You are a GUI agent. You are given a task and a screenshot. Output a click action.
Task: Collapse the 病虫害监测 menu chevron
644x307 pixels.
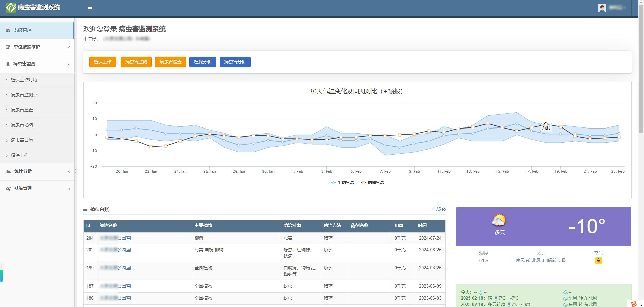pos(68,64)
